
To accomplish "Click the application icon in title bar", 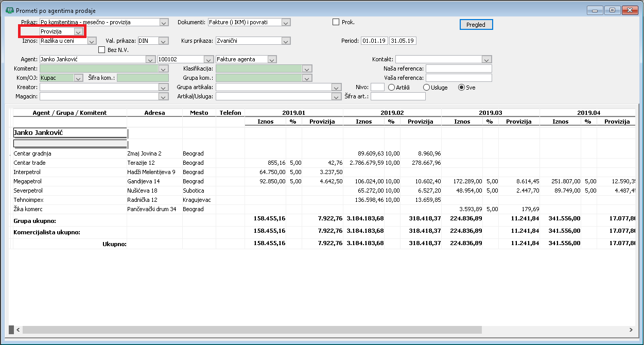I will (9, 10).
